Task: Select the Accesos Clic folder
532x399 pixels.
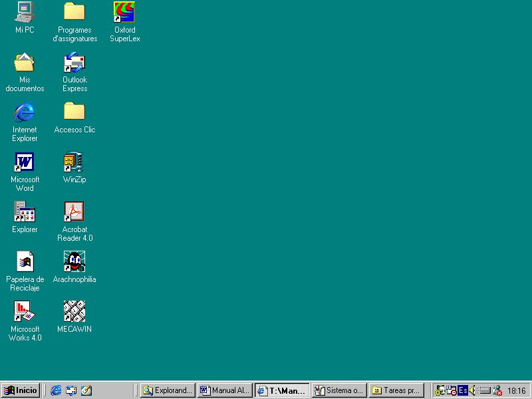Action: [74, 112]
